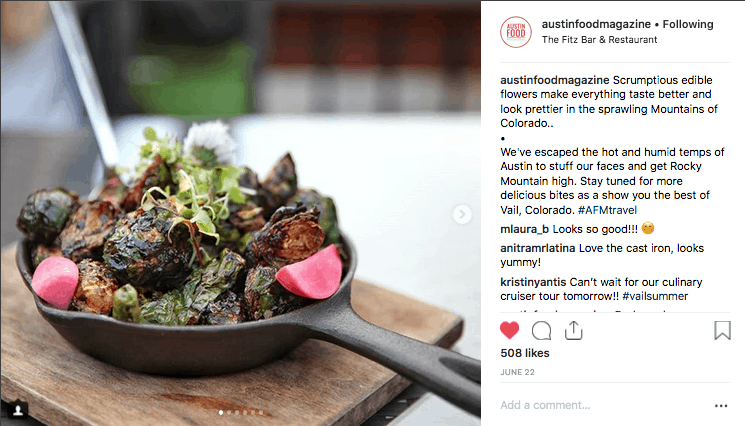Open the #AFMtravel hashtag
Screen dimensions: 745x426
[607, 210]
